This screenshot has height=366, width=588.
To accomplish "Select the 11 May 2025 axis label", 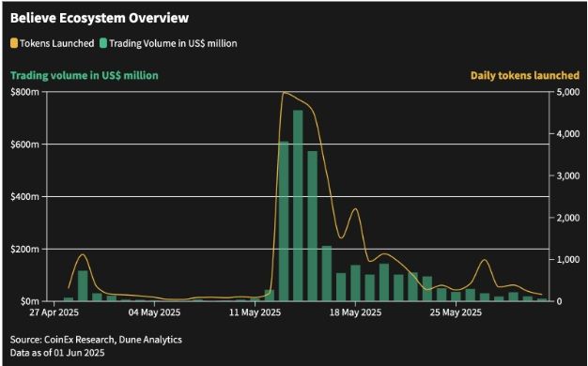I will [255, 313].
